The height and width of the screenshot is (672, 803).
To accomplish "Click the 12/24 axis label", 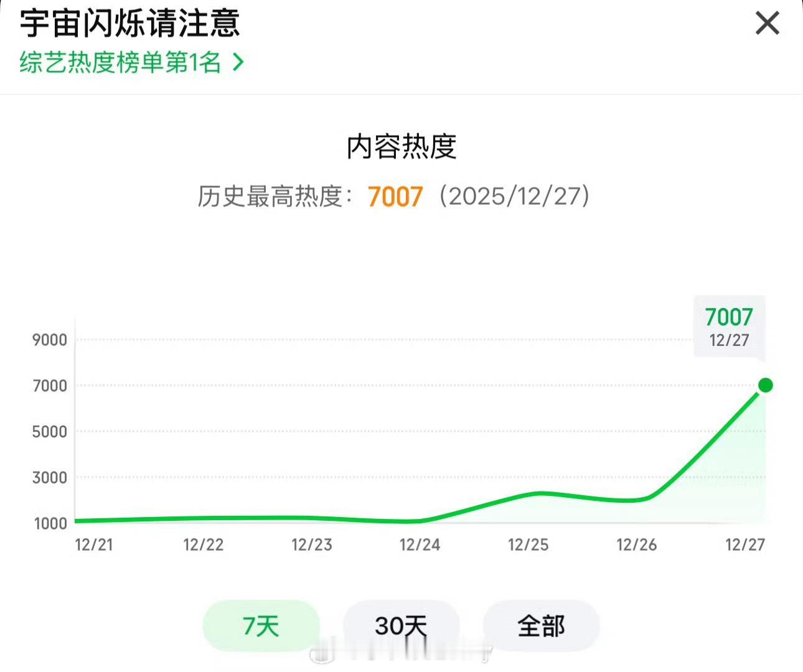I will click(419, 545).
